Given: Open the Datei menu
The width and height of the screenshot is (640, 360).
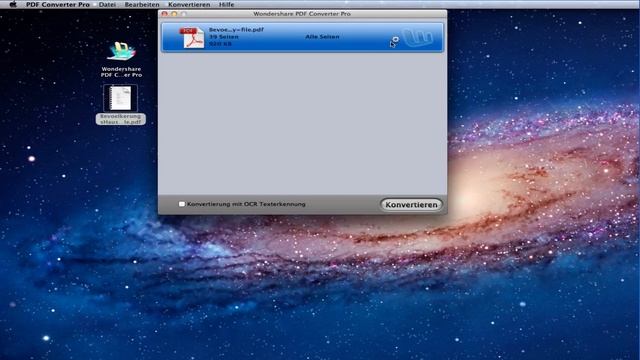Looking at the screenshot, I should point(107,4).
